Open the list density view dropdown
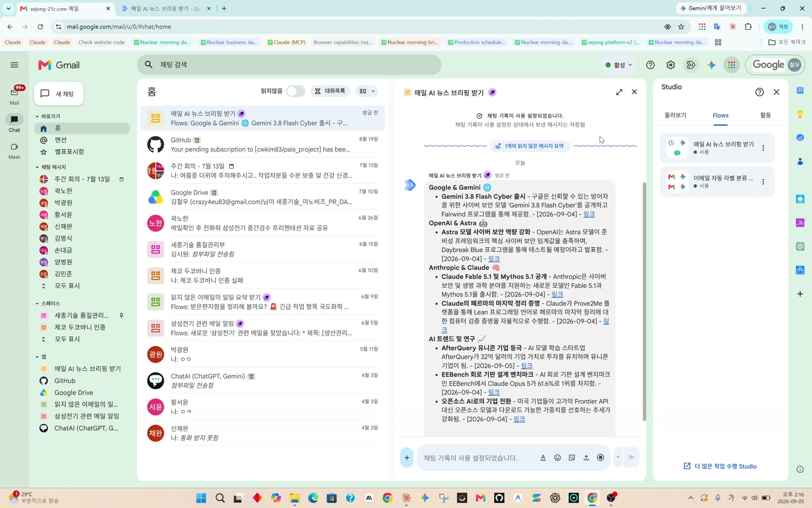 tap(367, 91)
